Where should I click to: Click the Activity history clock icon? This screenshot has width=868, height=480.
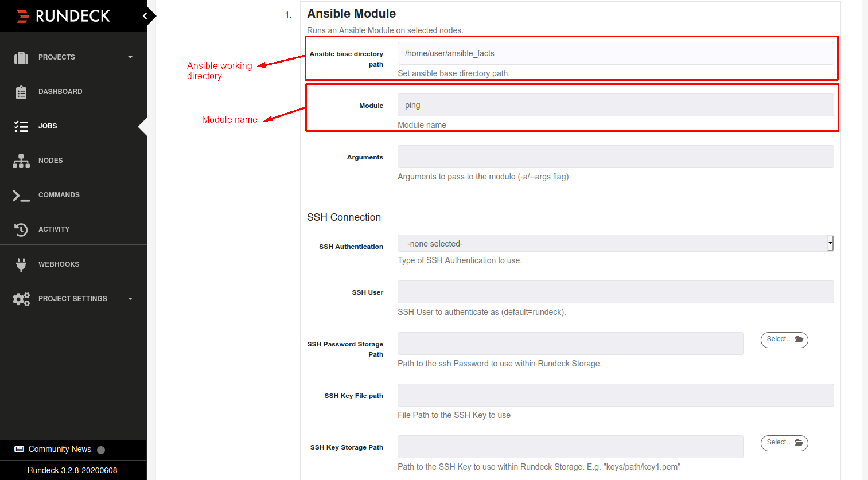tap(21, 229)
